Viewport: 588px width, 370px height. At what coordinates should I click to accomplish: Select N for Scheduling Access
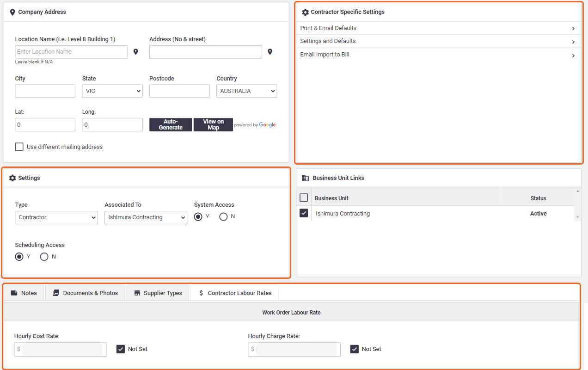(44, 257)
